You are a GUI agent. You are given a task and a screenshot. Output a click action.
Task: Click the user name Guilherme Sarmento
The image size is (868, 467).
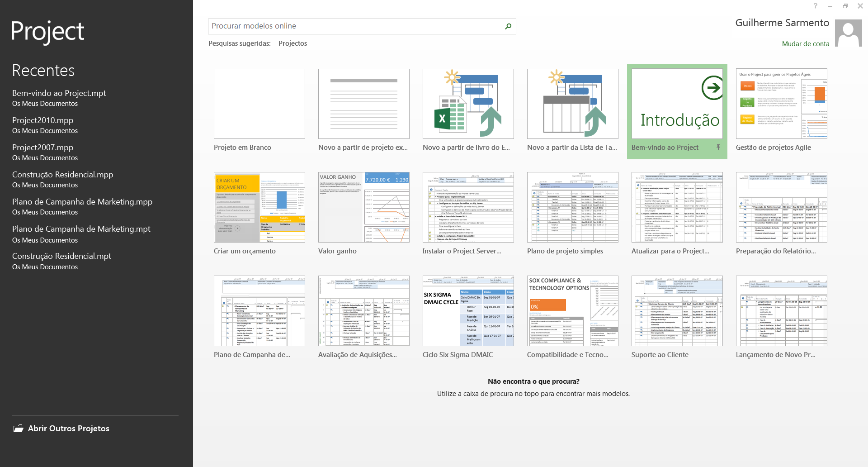(782, 23)
